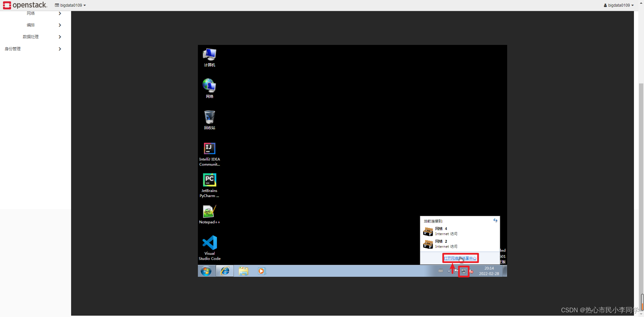
Task: Click the refresh icon in network popup
Action: click(495, 220)
